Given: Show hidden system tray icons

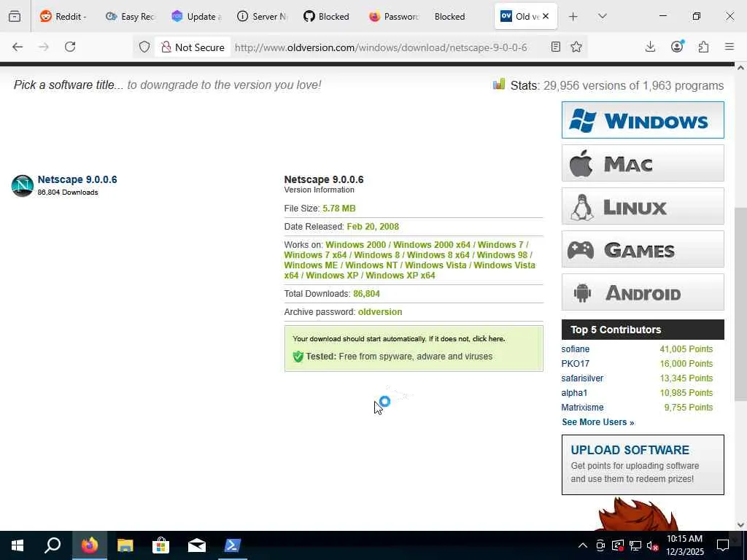Looking at the screenshot, I should [x=583, y=545].
